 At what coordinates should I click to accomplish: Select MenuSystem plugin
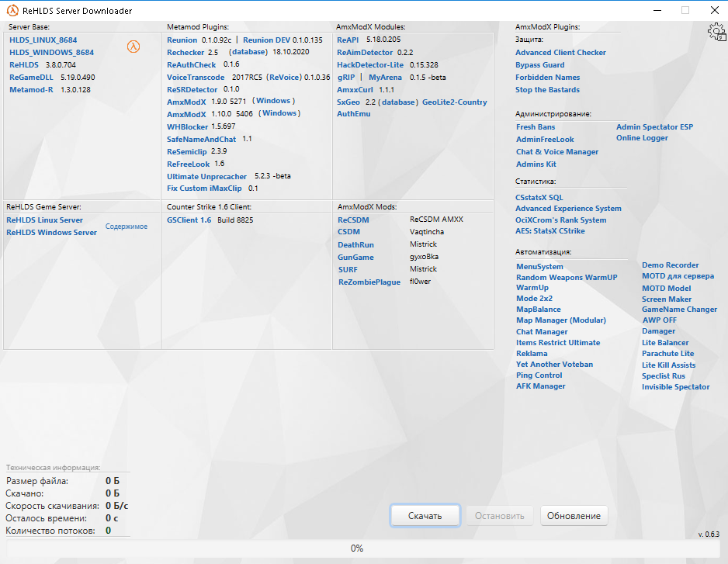point(539,266)
